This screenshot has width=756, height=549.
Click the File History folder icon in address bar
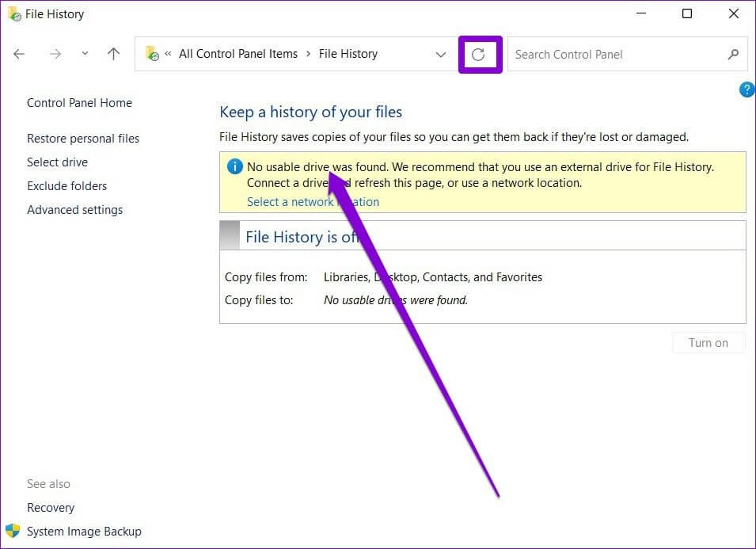coord(152,54)
